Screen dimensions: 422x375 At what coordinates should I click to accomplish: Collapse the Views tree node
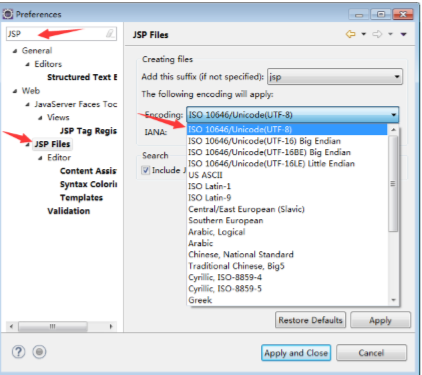click(x=40, y=118)
